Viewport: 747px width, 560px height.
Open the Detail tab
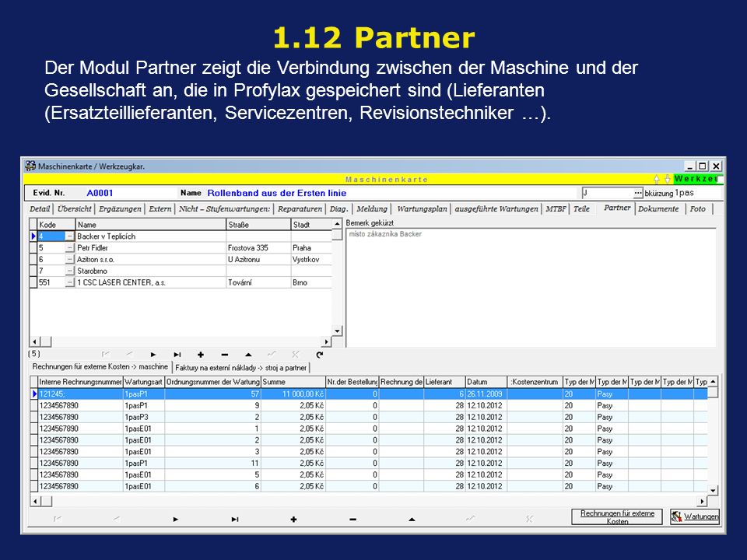pyautogui.click(x=40, y=209)
